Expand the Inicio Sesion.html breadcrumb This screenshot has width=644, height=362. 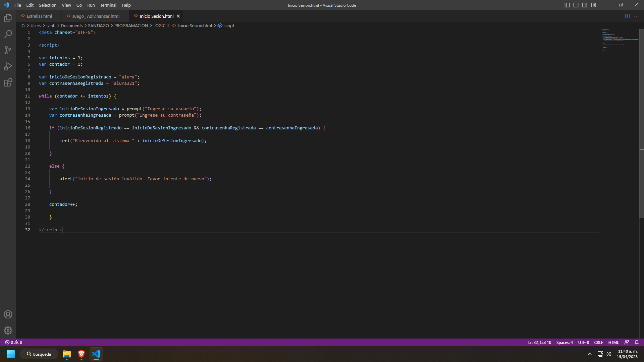(x=192, y=25)
